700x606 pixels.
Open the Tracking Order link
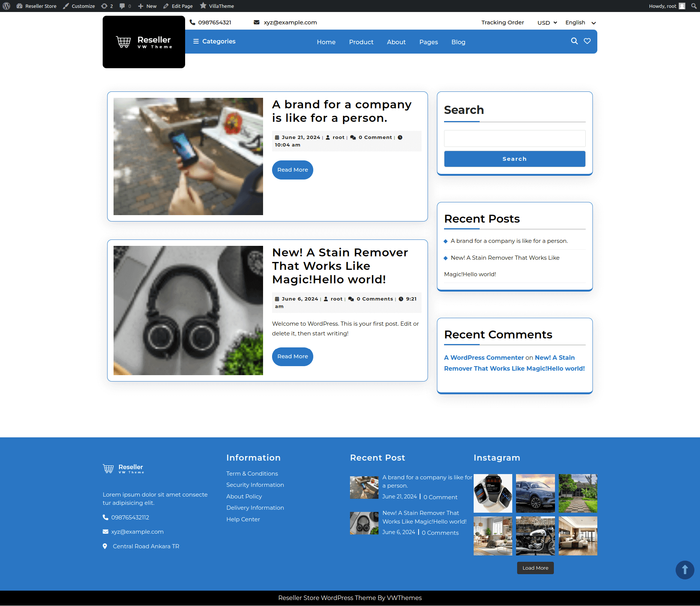[503, 22]
